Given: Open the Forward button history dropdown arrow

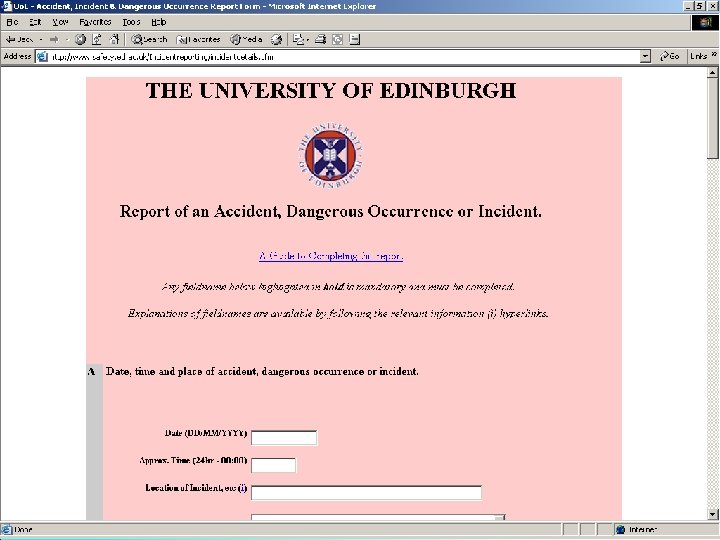Looking at the screenshot, I should [67, 39].
